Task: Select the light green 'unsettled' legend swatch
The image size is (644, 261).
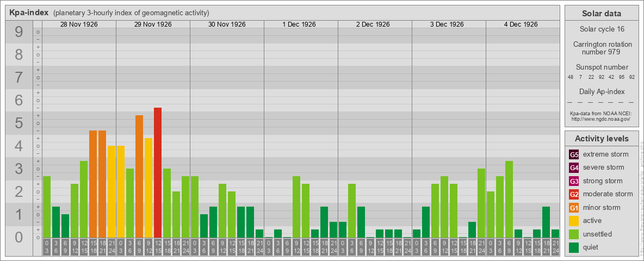Action: (574, 234)
